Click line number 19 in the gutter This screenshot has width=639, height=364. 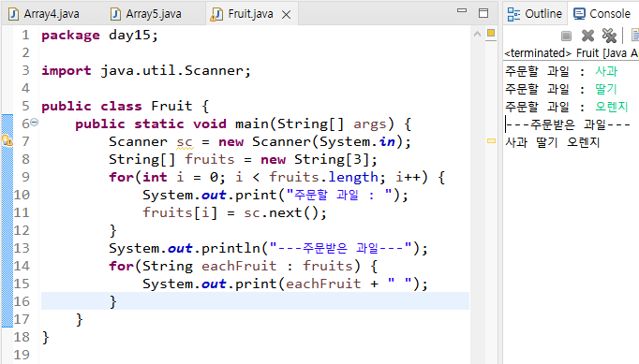tap(22, 355)
